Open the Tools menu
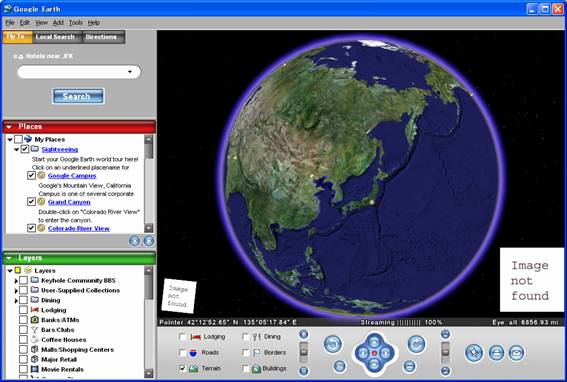Screen dimensions: 567x382 (x=76, y=22)
